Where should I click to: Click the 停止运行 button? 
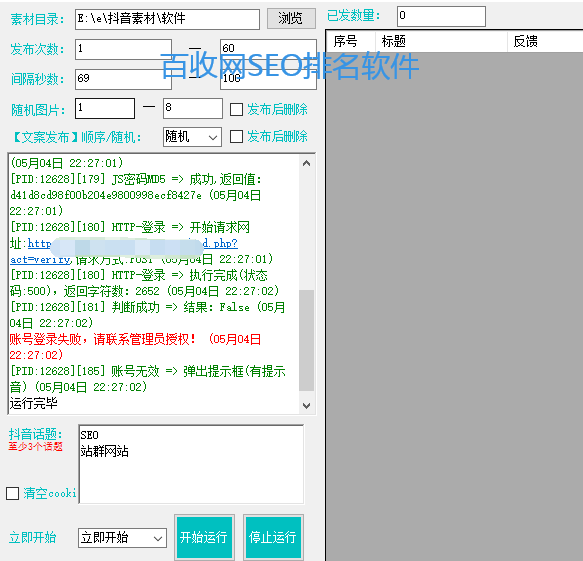273,537
